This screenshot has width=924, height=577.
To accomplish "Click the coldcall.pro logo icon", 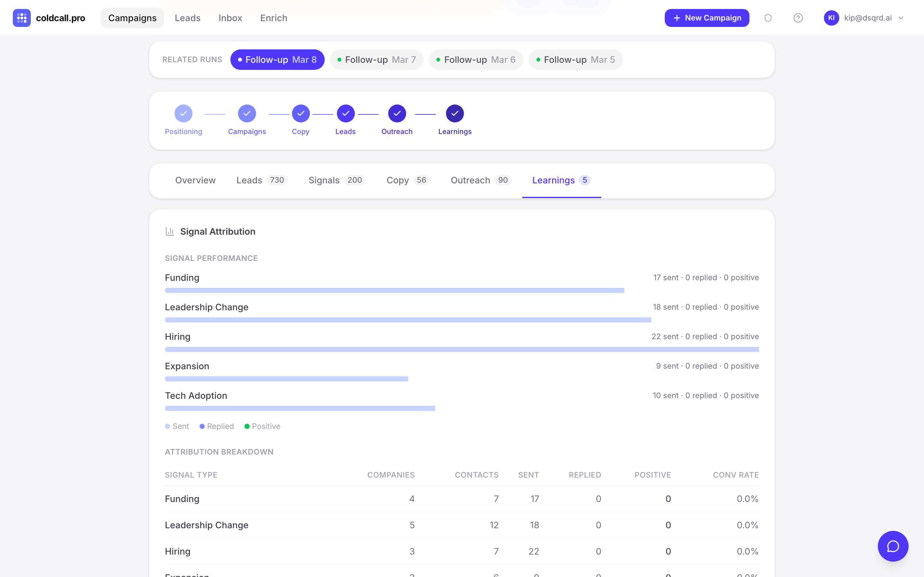I will point(21,18).
